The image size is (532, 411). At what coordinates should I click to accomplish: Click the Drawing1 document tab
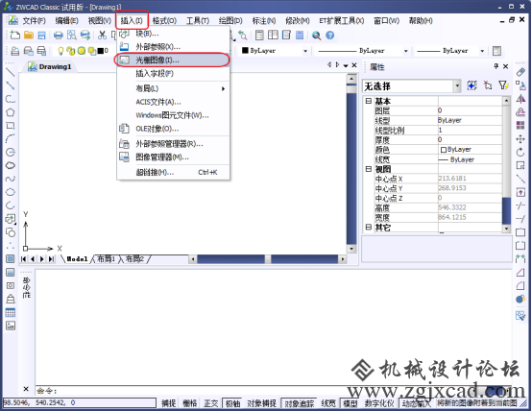[51, 67]
